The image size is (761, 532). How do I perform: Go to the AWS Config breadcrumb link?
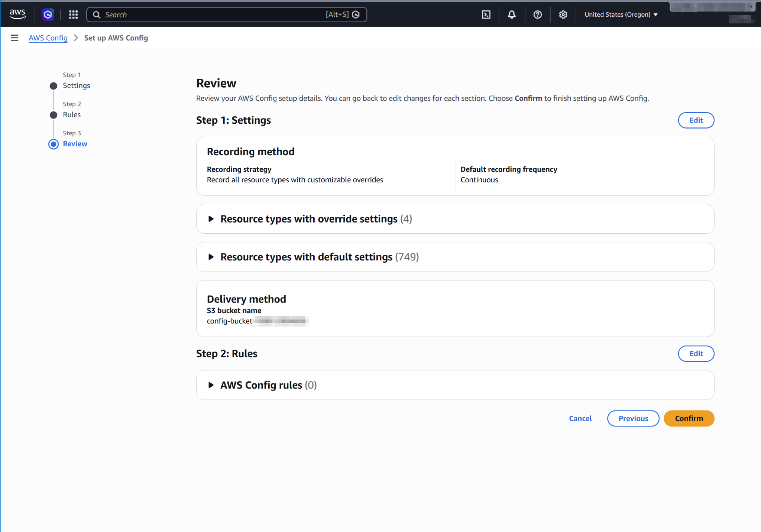pyautogui.click(x=48, y=38)
